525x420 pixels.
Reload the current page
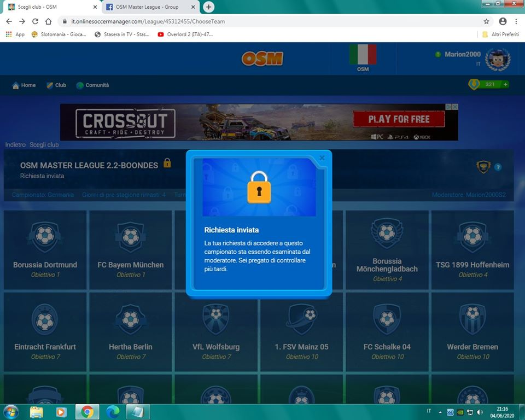click(35, 21)
